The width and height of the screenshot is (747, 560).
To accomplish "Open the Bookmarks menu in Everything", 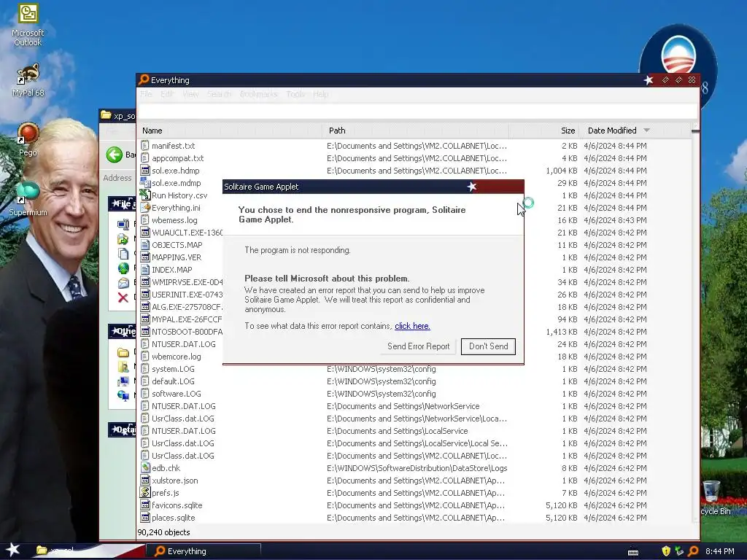I will click(259, 94).
